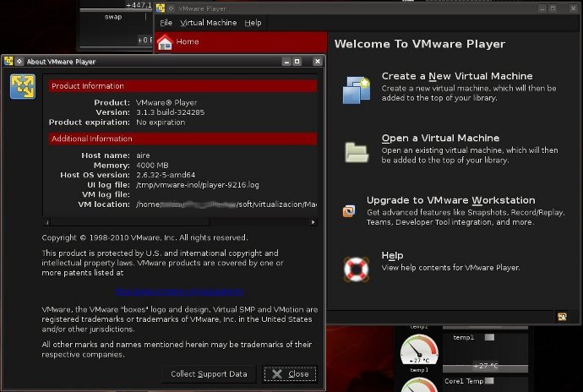Screen dimensions: 583x392
Task: Click the Additional Information header
Action: tap(183, 139)
